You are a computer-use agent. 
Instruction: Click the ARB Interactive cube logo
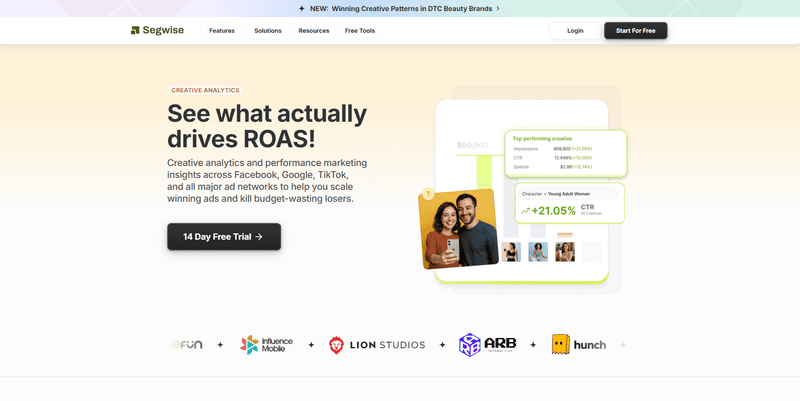click(x=470, y=345)
